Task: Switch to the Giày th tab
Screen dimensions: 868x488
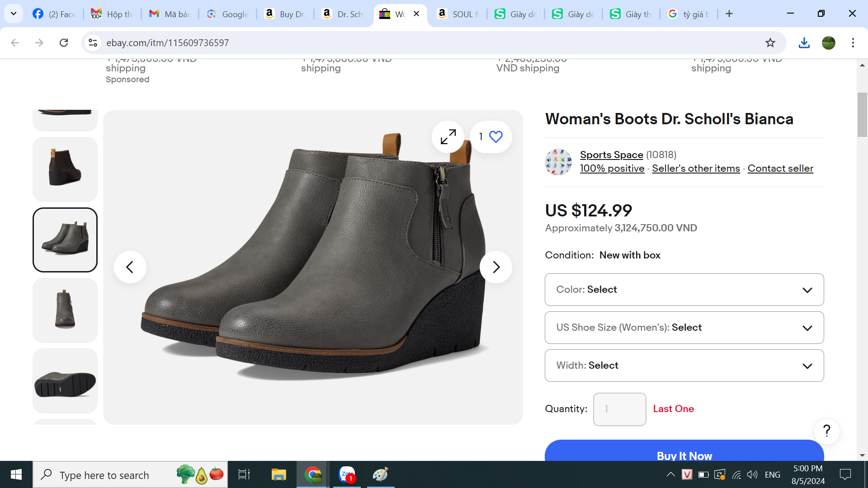Action: click(631, 14)
